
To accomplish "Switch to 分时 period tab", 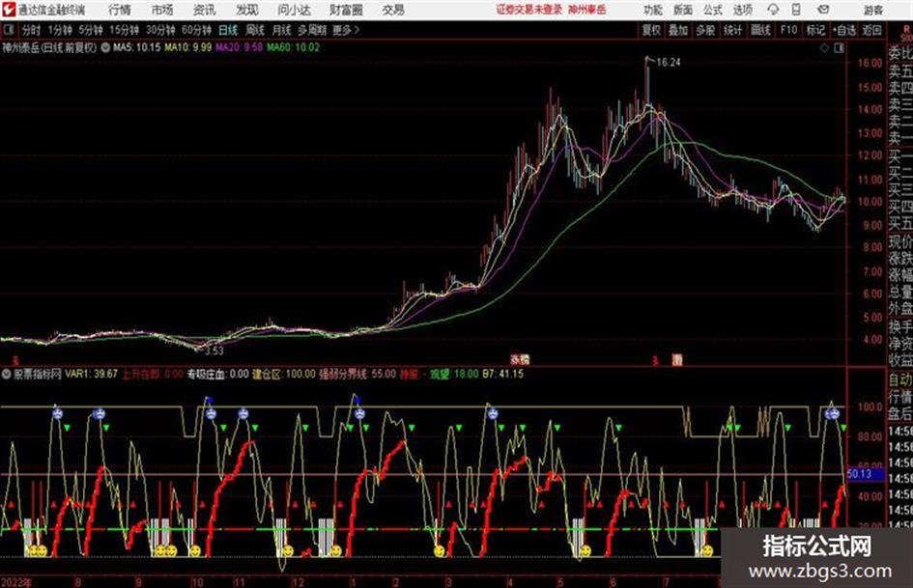I will tap(31, 30).
